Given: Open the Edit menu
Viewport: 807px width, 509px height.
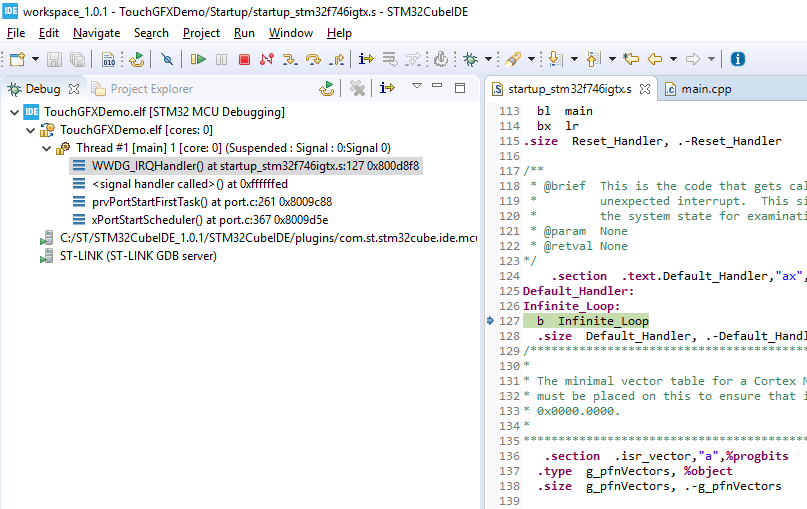Looking at the screenshot, I should 49,33.
